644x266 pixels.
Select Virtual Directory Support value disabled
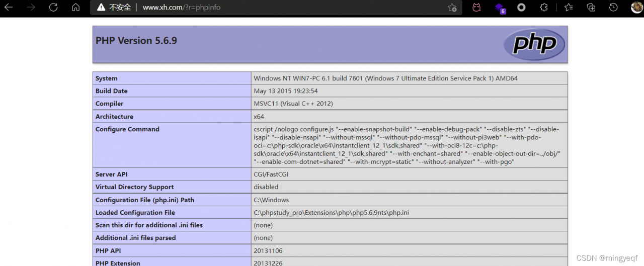coord(266,187)
